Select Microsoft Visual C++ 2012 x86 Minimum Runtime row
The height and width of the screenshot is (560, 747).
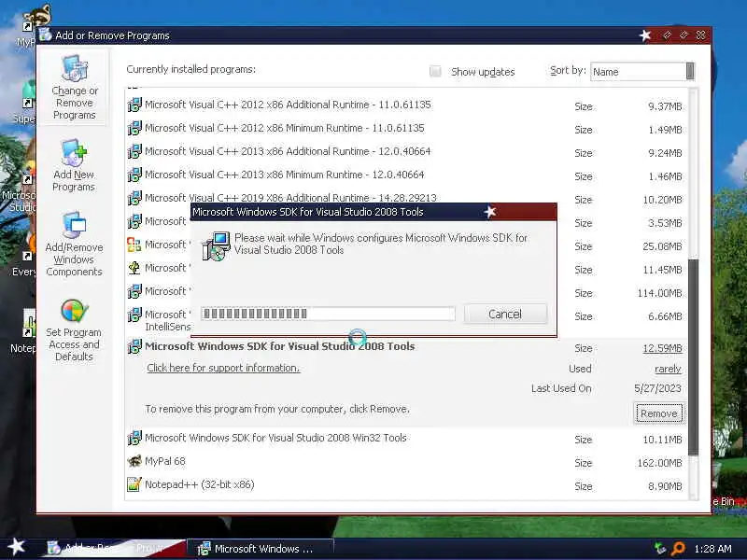pos(406,128)
